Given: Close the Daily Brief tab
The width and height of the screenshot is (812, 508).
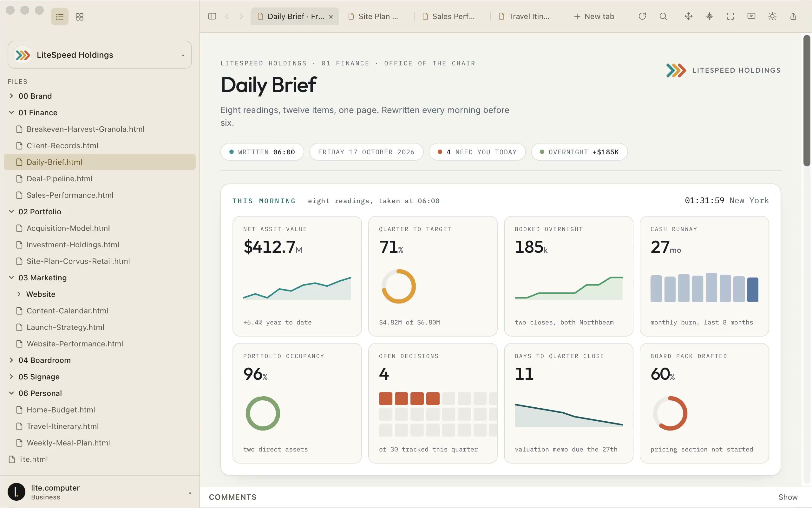Looking at the screenshot, I should pos(331,17).
